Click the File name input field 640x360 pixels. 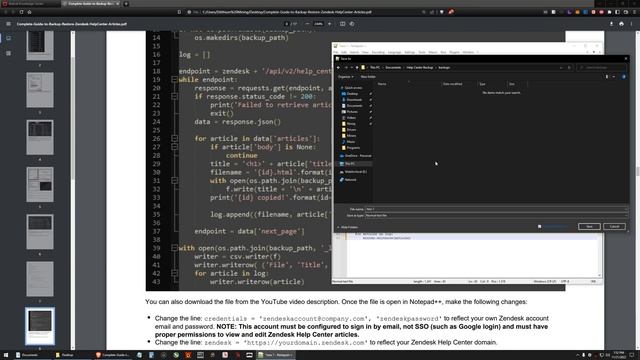point(496,209)
